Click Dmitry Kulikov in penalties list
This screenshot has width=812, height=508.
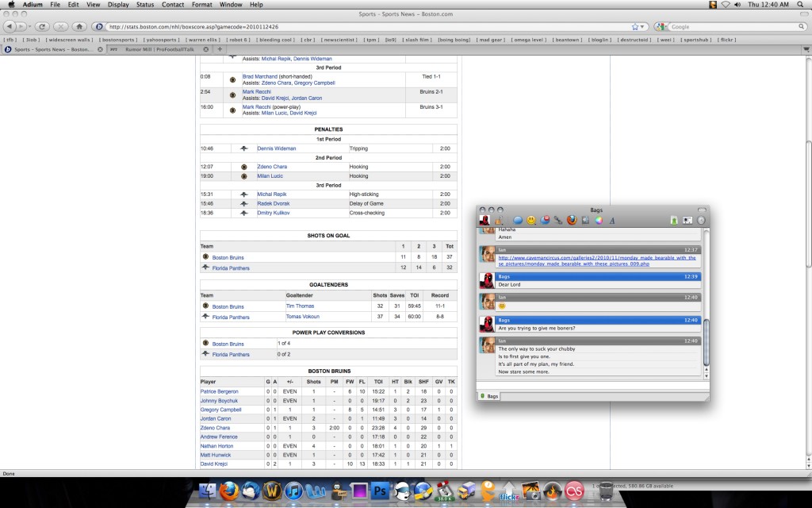click(x=274, y=213)
